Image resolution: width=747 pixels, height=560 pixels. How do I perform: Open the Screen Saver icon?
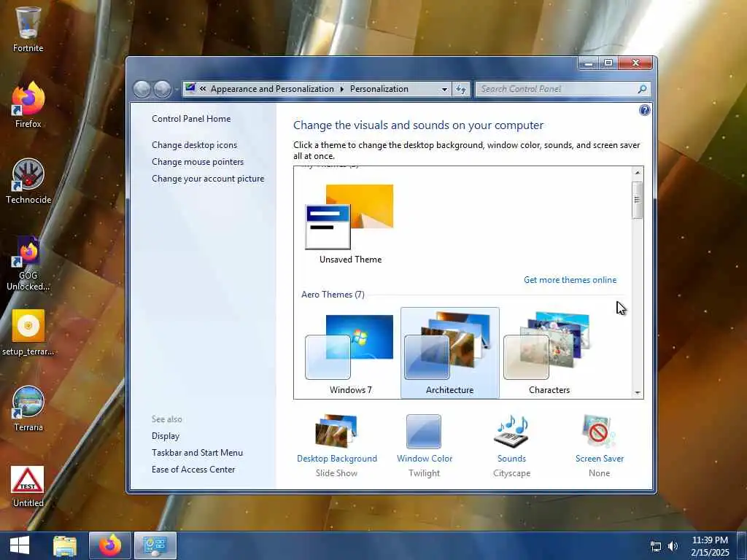pos(599,432)
